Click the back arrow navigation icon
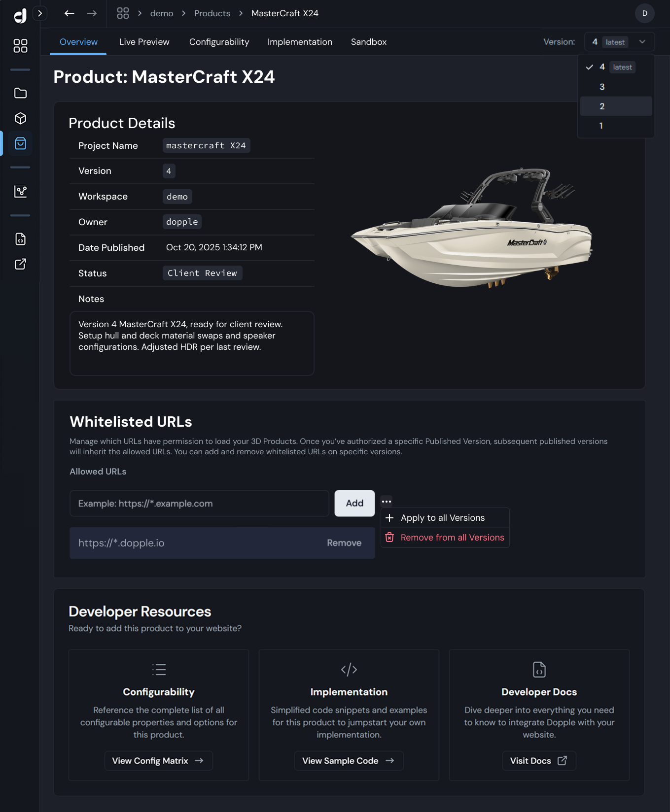 70,13
